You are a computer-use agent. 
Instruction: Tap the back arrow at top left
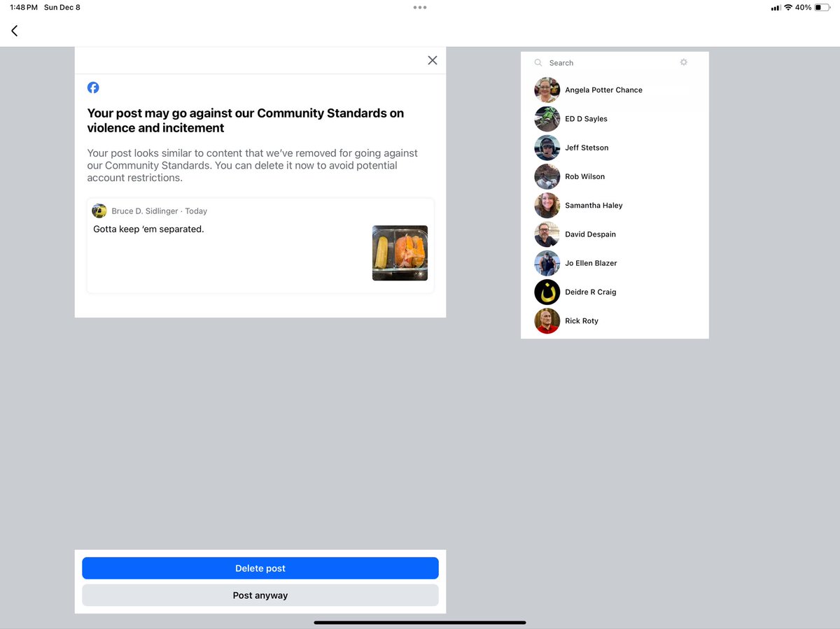(x=14, y=31)
